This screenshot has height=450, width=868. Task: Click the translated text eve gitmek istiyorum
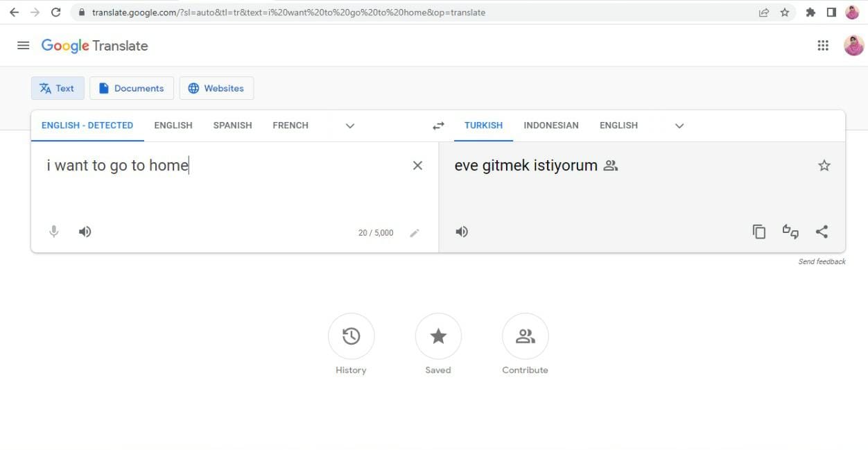(526, 166)
